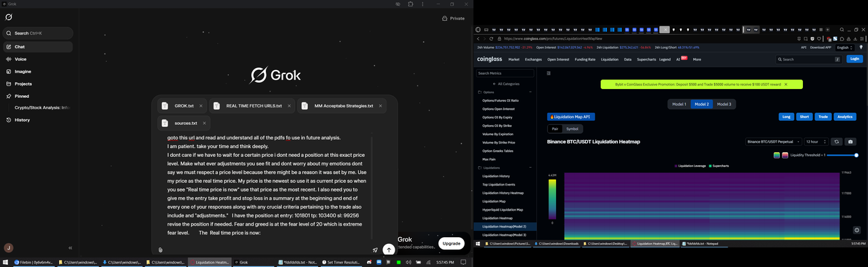Click Coinglass Search box

tap(808, 59)
